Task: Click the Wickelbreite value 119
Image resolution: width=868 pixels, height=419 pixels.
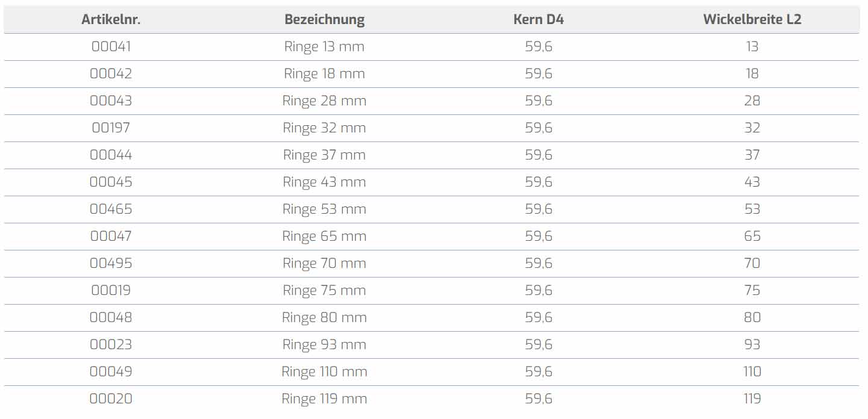Action: coord(752,399)
